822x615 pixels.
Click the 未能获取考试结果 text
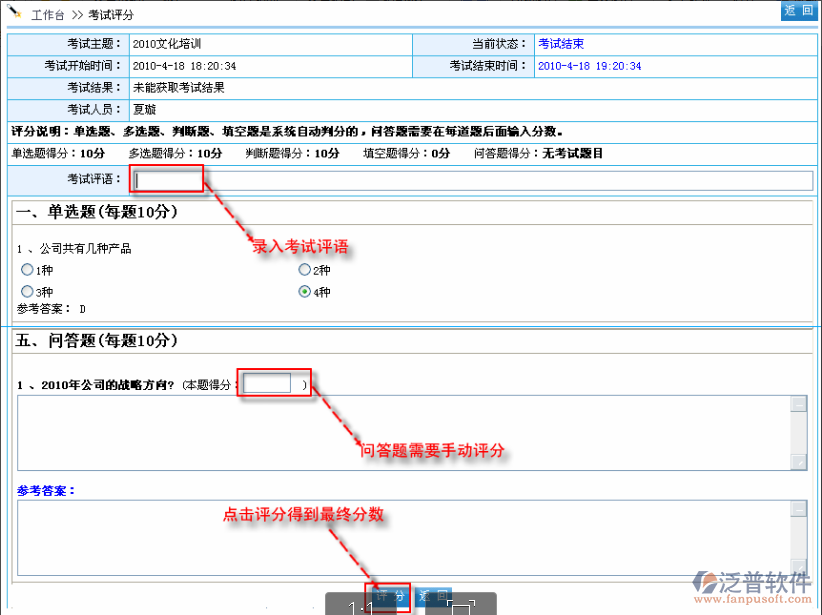178,88
